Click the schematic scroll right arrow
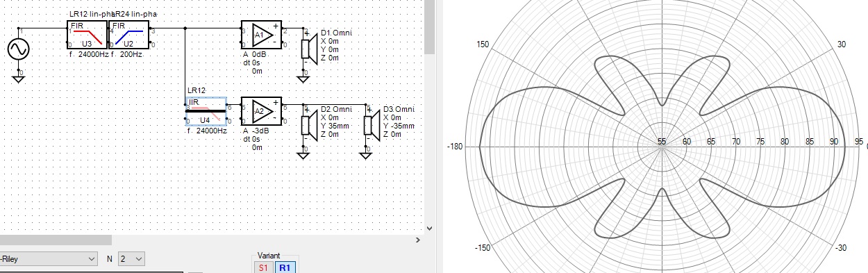The width and height of the screenshot is (868, 273). [x=417, y=240]
